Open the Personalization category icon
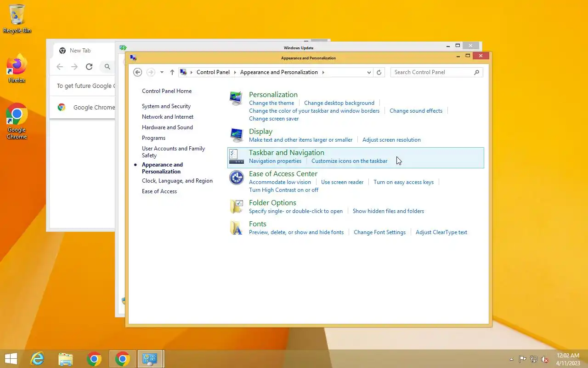The height and width of the screenshot is (368, 588). tap(236, 99)
